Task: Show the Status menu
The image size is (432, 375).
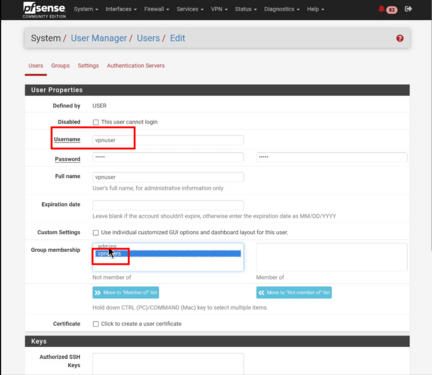Action: coord(246,9)
